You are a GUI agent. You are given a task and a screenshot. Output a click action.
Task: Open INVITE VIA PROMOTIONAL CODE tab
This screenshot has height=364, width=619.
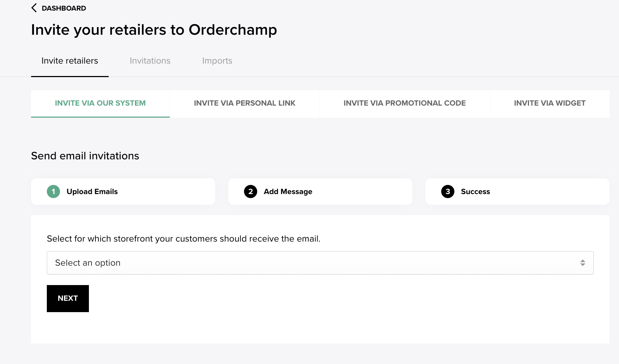click(405, 103)
